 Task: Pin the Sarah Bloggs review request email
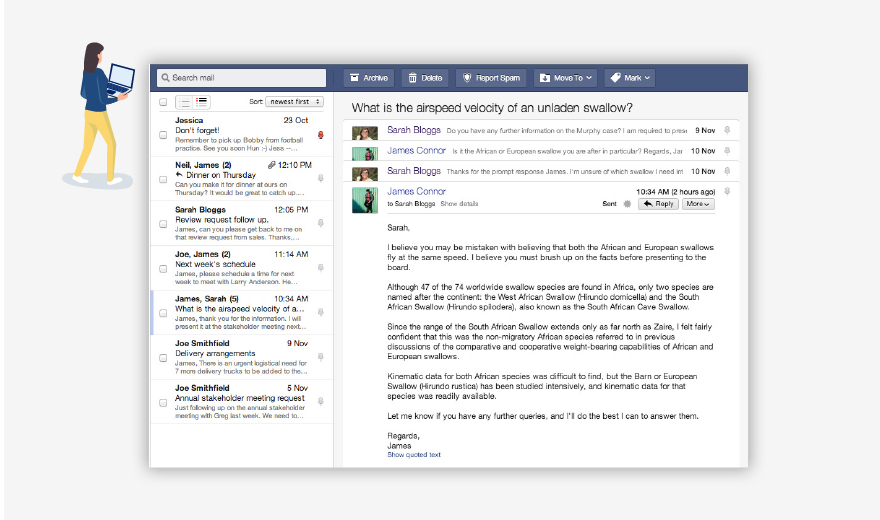[x=321, y=223]
